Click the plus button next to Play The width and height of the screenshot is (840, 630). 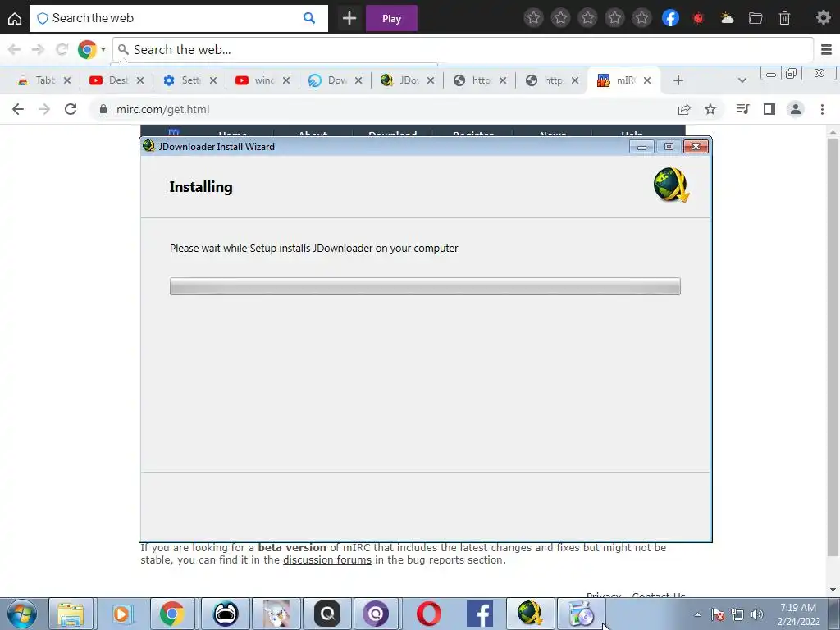[349, 18]
